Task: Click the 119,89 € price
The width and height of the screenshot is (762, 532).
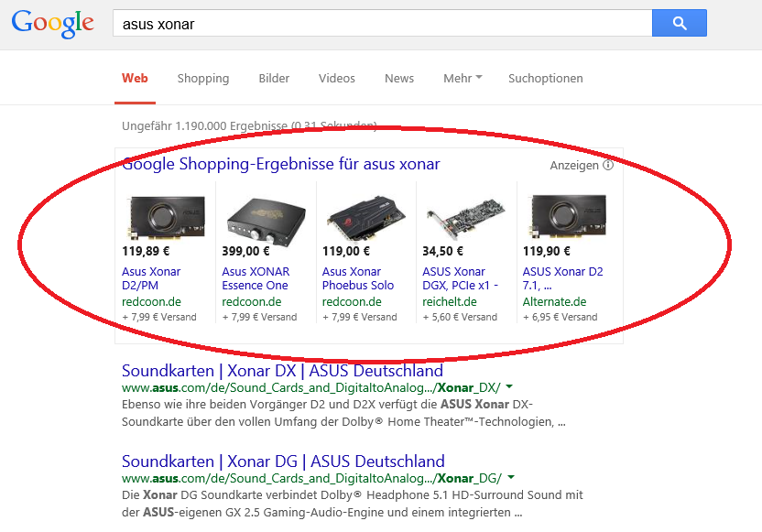Action: [x=146, y=251]
